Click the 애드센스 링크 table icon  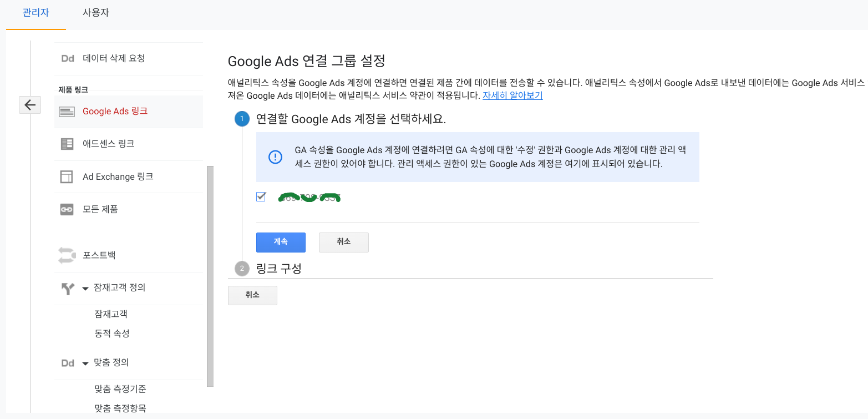pos(67,144)
